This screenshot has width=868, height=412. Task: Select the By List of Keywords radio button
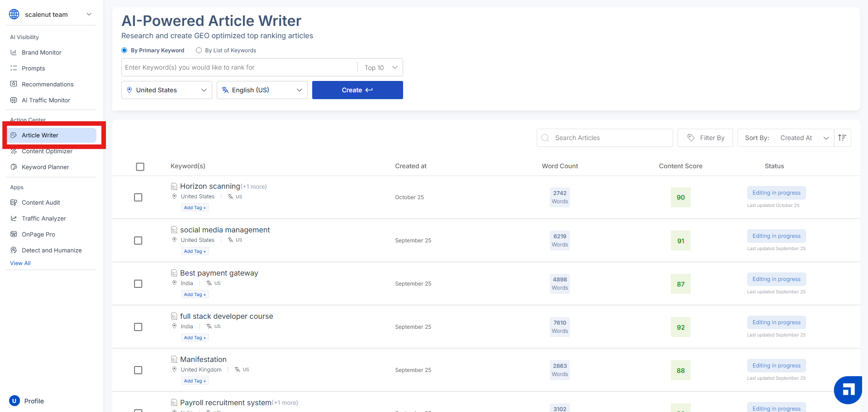[199, 50]
